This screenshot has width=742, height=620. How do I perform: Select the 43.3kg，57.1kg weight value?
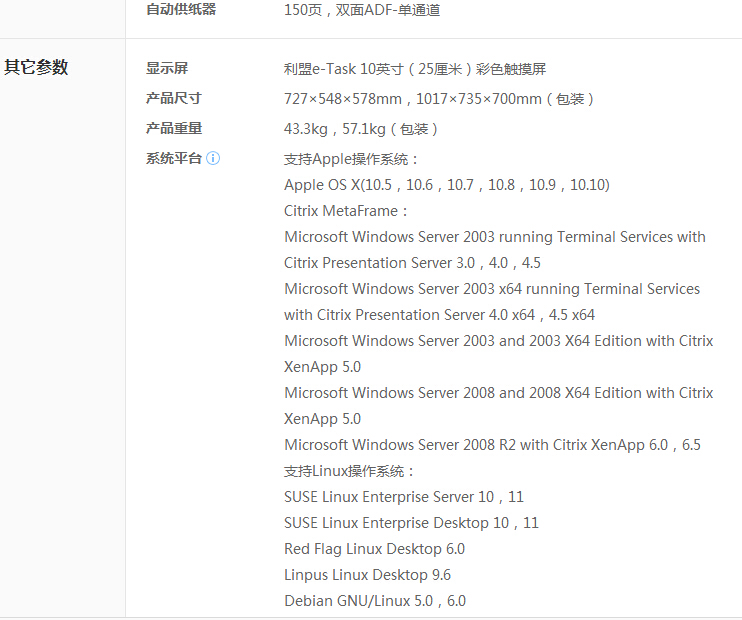tap(361, 129)
